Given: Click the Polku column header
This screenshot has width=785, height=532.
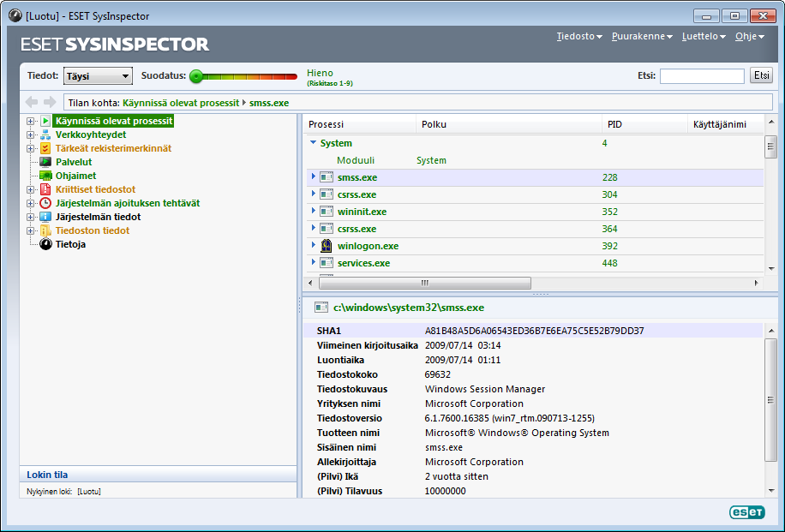Looking at the screenshot, I should pyautogui.click(x=509, y=124).
